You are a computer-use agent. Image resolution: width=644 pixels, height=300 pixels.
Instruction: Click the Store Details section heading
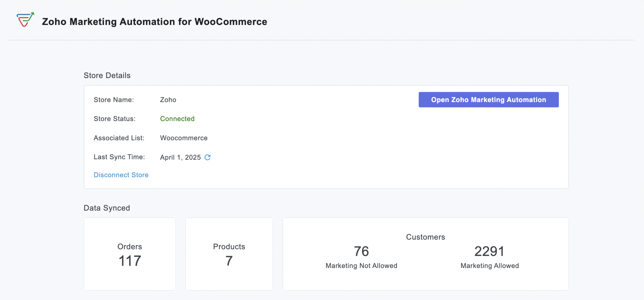tap(107, 75)
